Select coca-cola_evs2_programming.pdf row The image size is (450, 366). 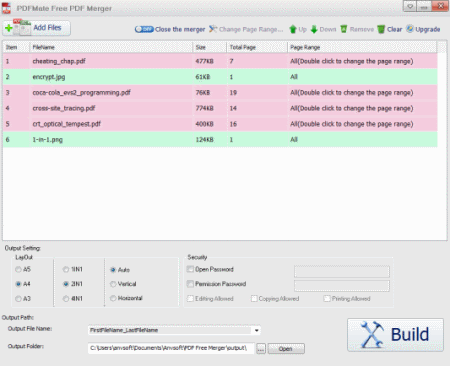220,93
